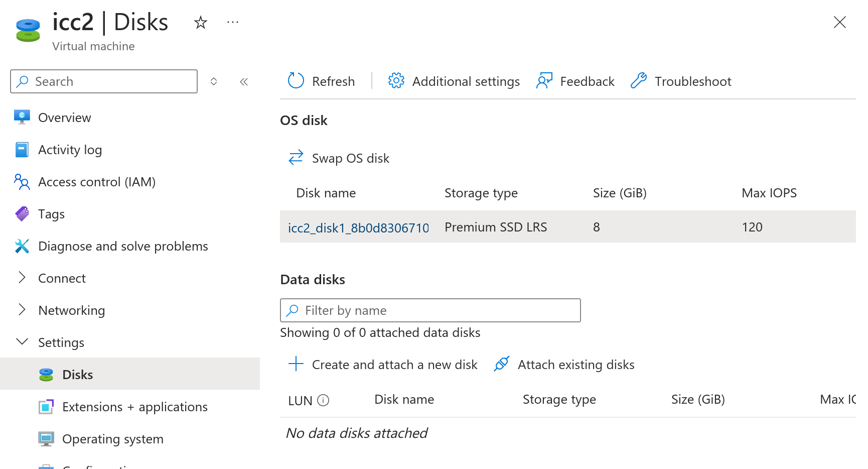Click the OS disk Size (GiB) column header
The width and height of the screenshot is (868, 469).
point(620,193)
